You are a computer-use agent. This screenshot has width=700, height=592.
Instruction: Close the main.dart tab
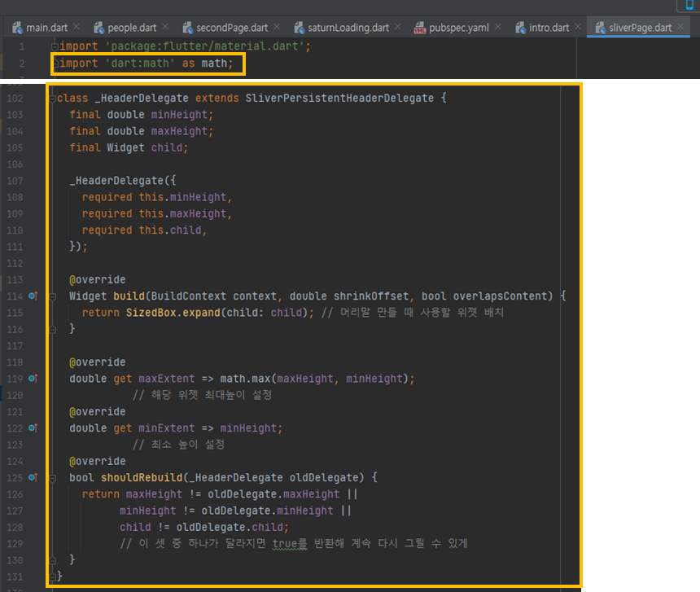point(77,27)
